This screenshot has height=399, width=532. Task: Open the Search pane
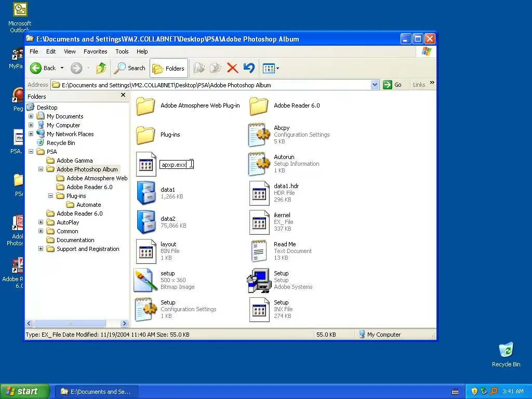pos(130,68)
